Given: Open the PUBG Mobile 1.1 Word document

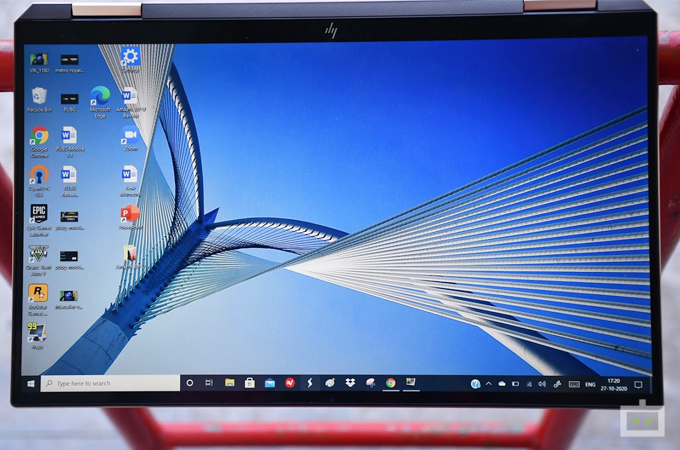Looking at the screenshot, I should (x=69, y=142).
